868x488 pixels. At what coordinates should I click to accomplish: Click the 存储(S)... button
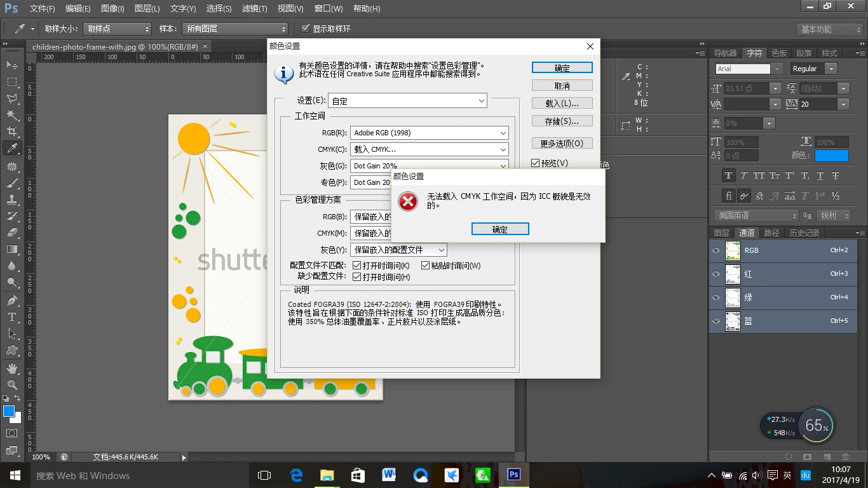[x=562, y=121]
